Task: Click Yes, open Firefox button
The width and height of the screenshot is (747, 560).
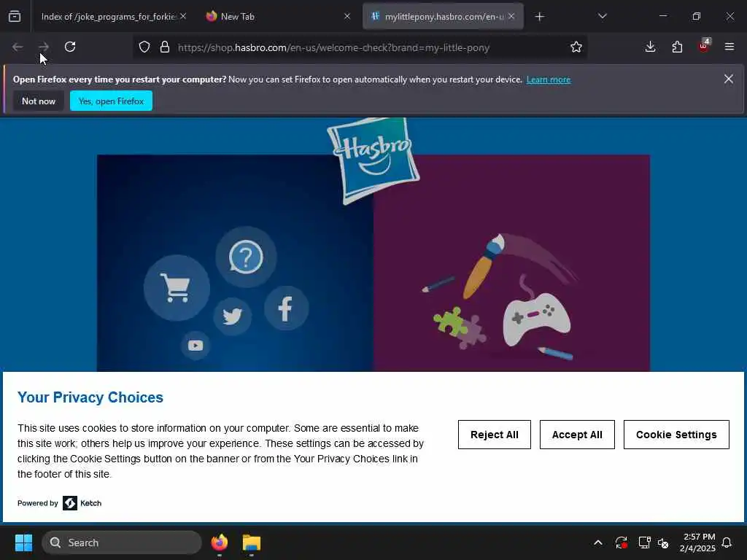Action: click(x=111, y=101)
